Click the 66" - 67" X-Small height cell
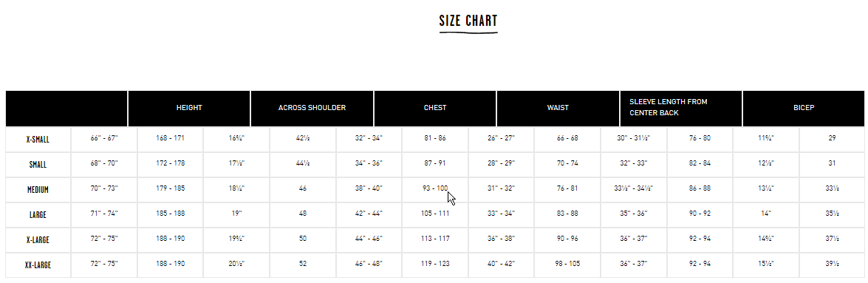 [104, 138]
